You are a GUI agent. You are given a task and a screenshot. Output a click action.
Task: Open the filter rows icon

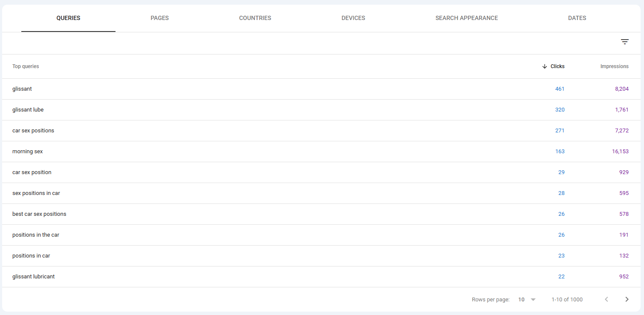pos(624,42)
